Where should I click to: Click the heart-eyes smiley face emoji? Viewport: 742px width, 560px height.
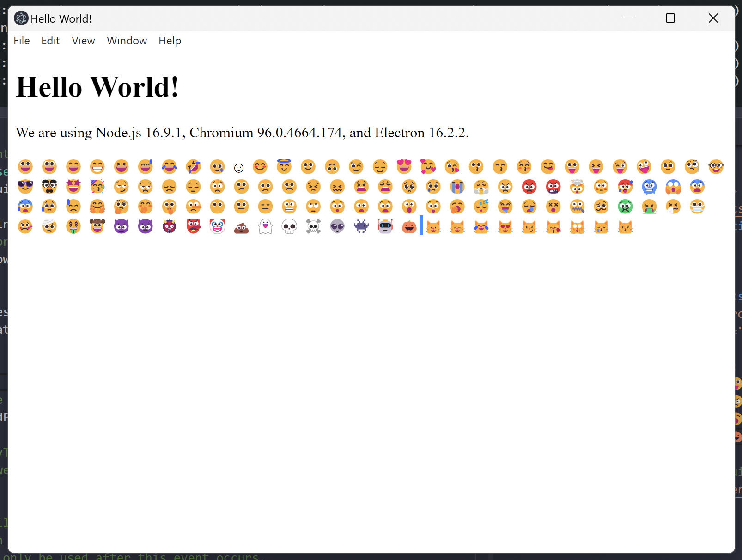pyautogui.click(x=404, y=166)
